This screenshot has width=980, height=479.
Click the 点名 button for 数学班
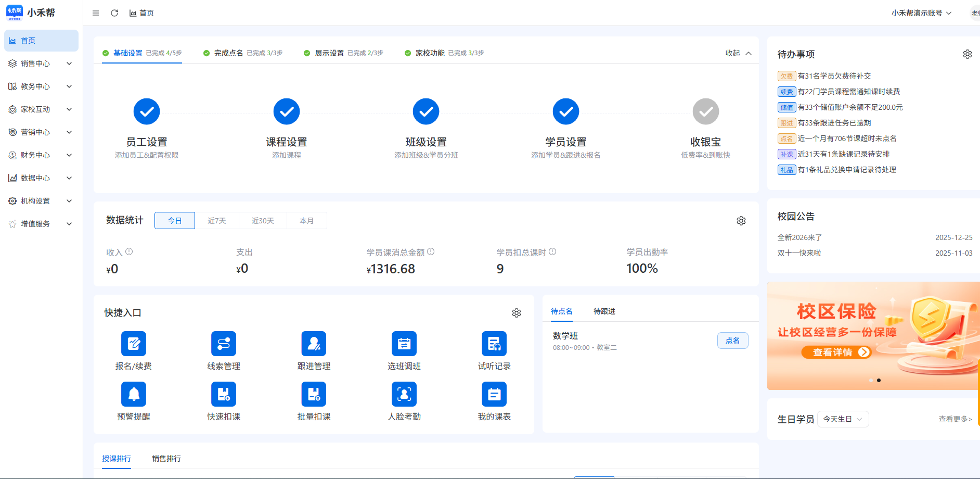click(x=732, y=341)
